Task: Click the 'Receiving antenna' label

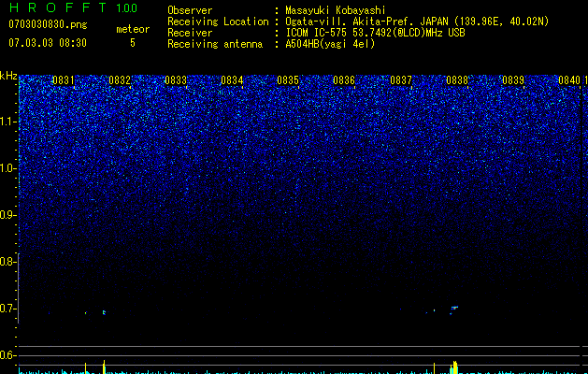Action: tap(215, 44)
